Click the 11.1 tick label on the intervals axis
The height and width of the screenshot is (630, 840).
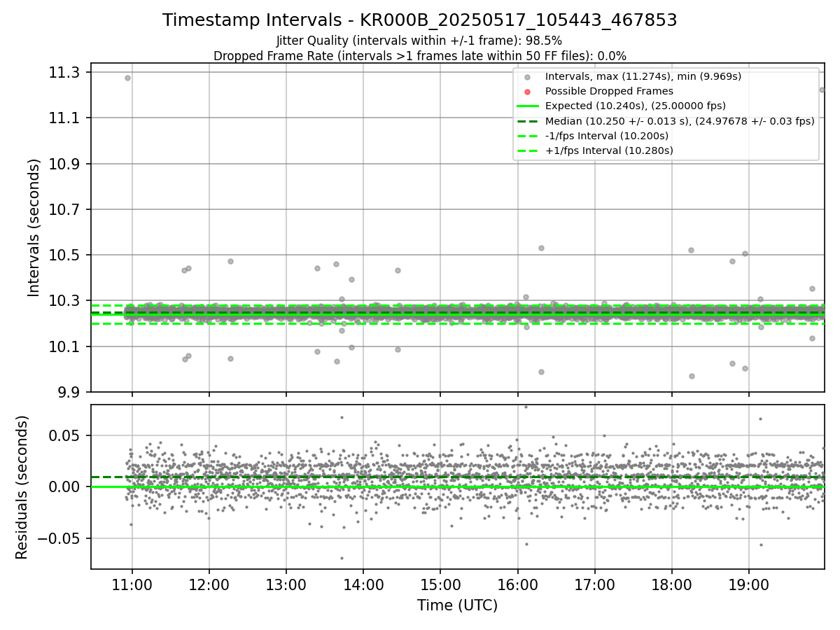coord(66,118)
